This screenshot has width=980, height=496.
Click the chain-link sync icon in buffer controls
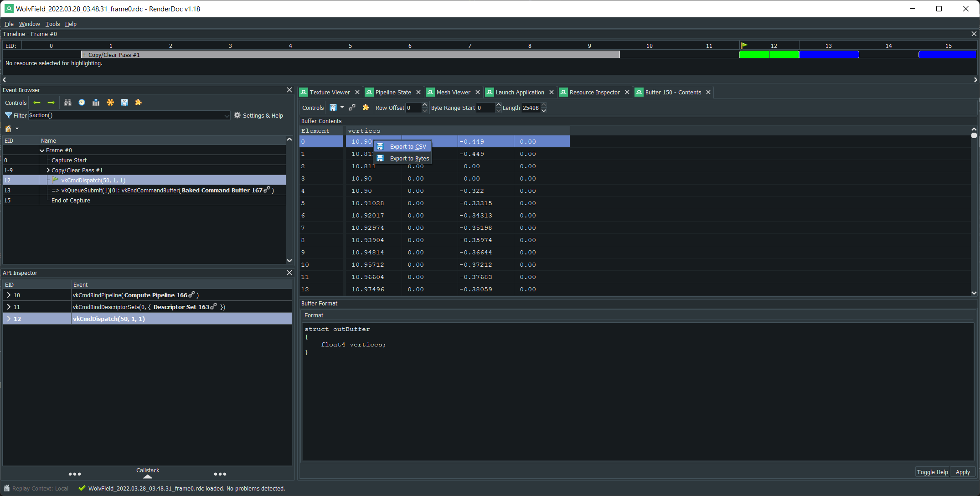coord(352,108)
